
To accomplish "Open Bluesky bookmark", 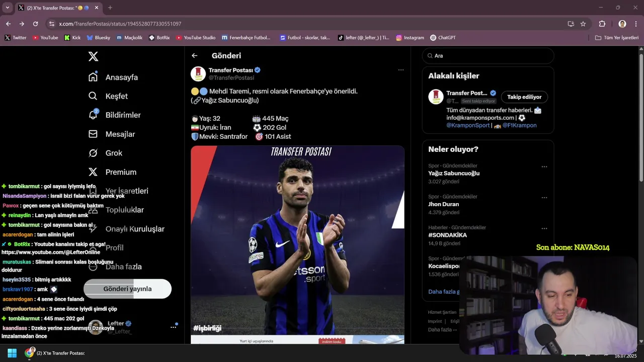I will click(x=99, y=38).
